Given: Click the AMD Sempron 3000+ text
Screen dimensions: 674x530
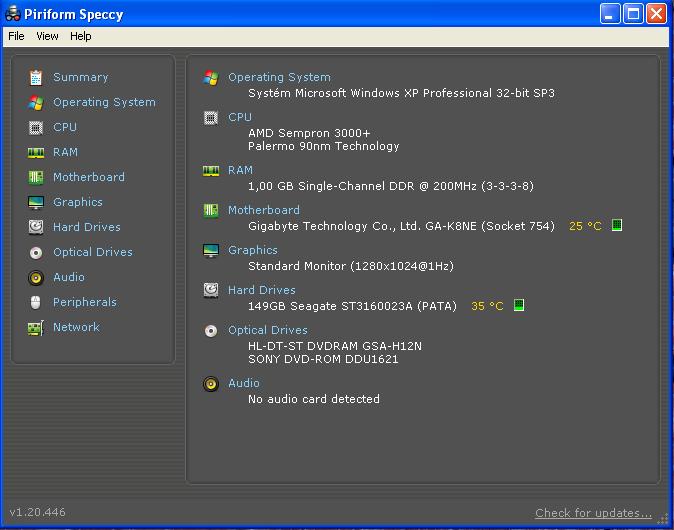Looking at the screenshot, I should pyautogui.click(x=309, y=133).
